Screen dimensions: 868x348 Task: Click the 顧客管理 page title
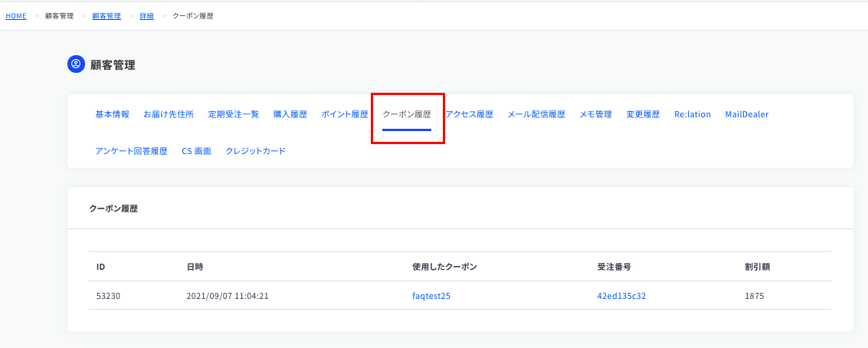click(x=113, y=65)
